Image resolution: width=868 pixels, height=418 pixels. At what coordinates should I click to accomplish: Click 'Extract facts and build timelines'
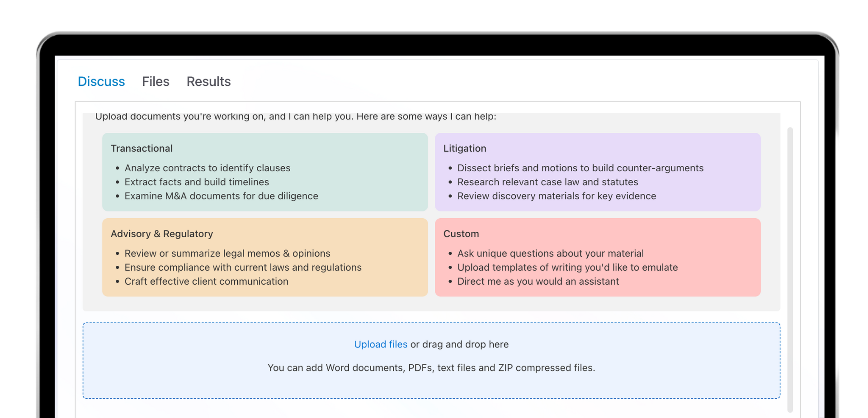tap(197, 182)
